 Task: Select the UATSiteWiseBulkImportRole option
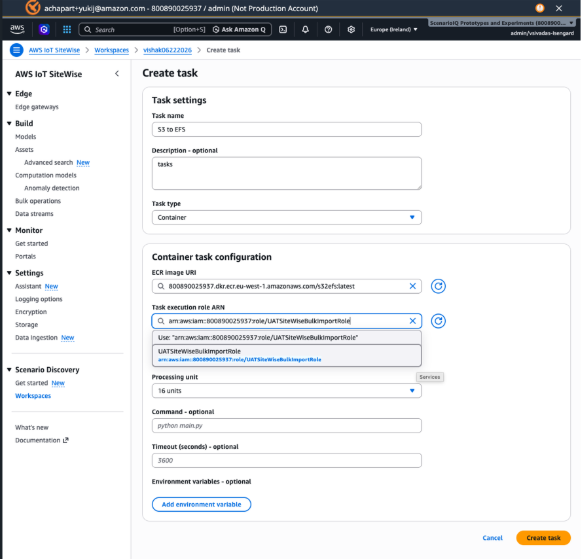(x=287, y=356)
